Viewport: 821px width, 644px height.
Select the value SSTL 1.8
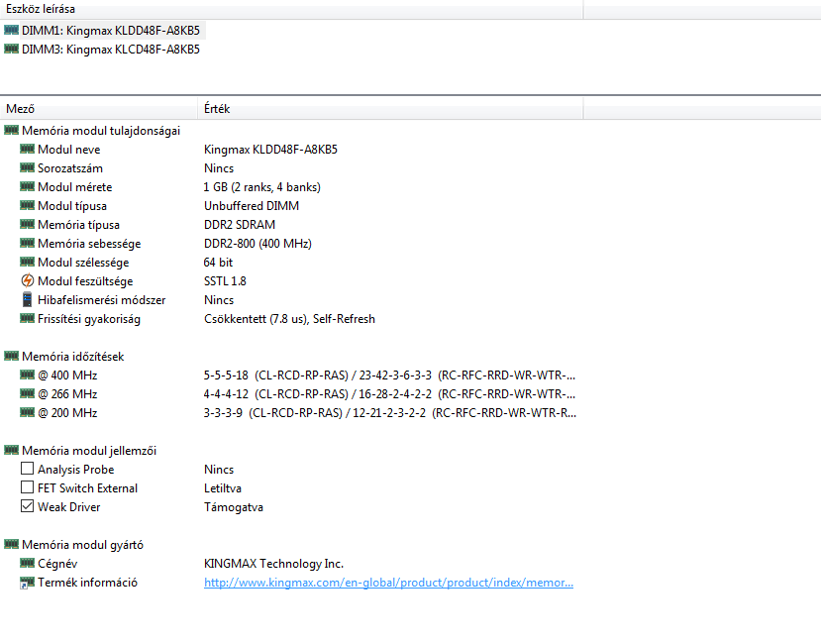tap(225, 281)
